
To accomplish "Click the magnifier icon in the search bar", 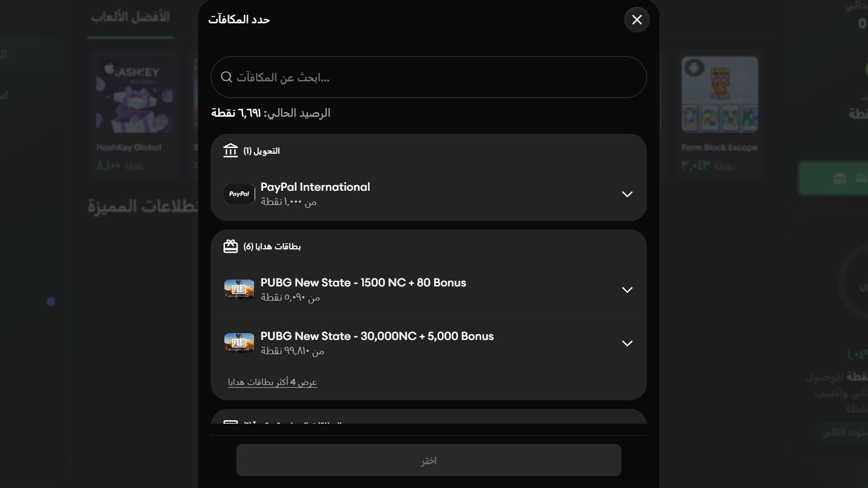I will click(x=226, y=77).
